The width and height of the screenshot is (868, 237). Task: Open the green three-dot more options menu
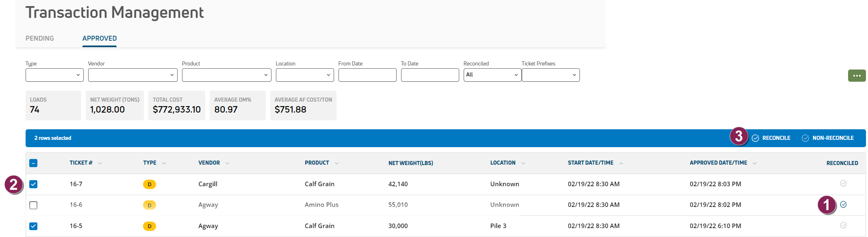(857, 76)
